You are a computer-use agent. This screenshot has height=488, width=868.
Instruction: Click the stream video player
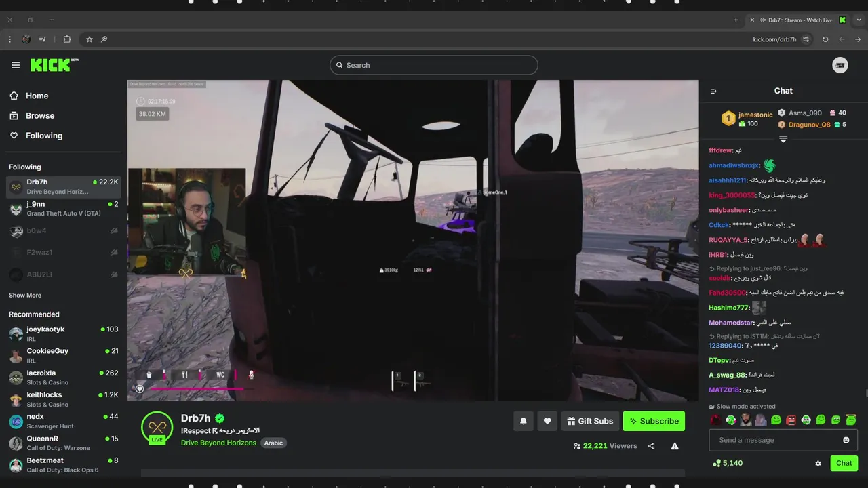[x=413, y=241]
